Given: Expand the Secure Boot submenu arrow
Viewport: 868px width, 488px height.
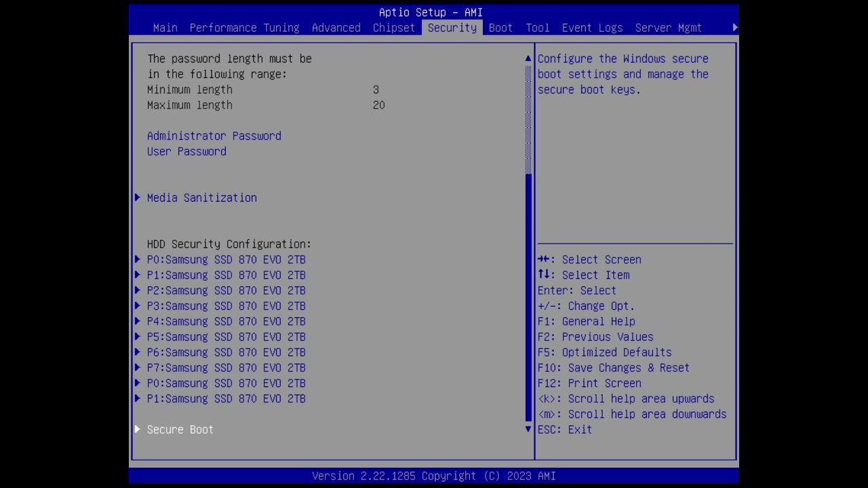Looking at the screenshot, I should (x=138, y=429).
